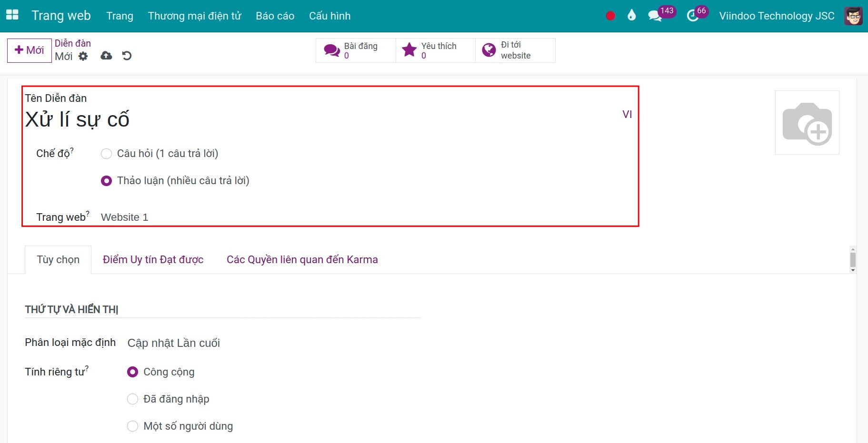Open Viindoo Technology JSC company switcher
The image size is (868, 443).
point(777,16)
